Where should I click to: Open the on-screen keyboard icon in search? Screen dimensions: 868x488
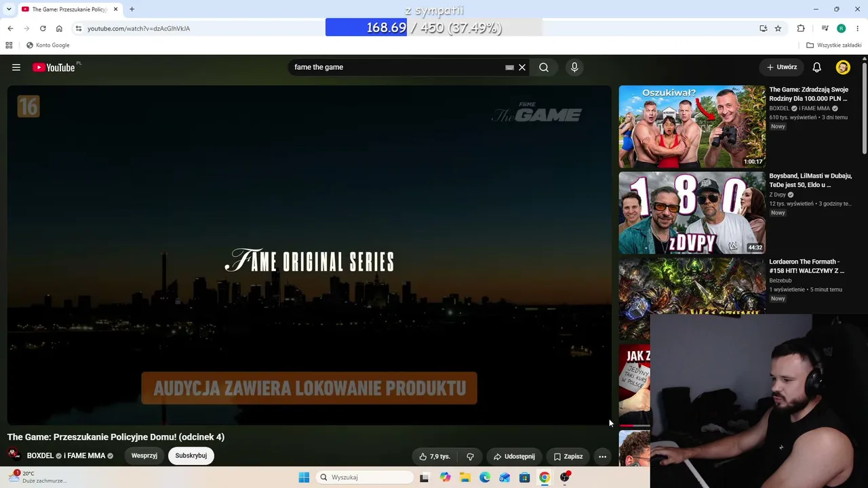(509, 67)
